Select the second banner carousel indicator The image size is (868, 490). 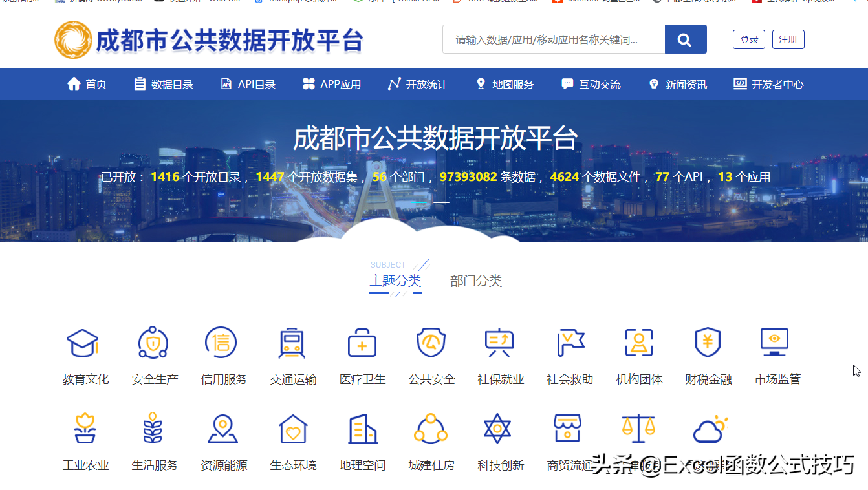[441, 202]
